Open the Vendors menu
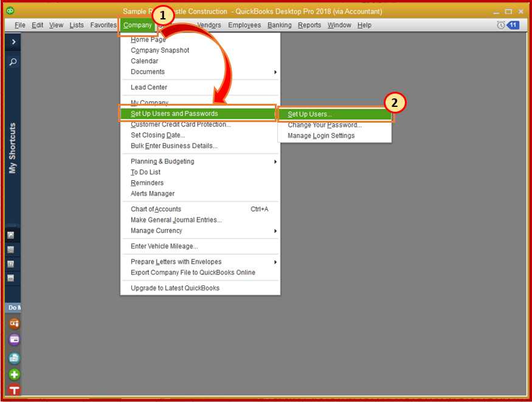Image resolution: width=532 pixels, height=402 pixels. (209, 25)
